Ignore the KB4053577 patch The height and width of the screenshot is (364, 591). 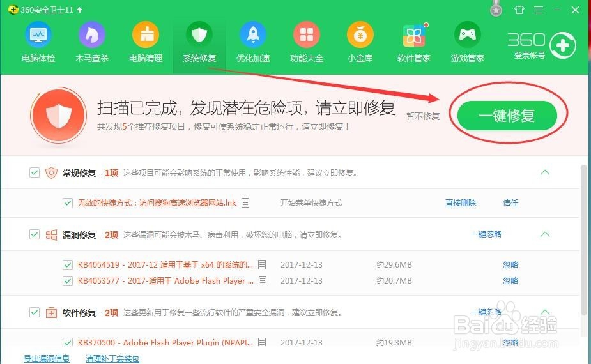510,280
